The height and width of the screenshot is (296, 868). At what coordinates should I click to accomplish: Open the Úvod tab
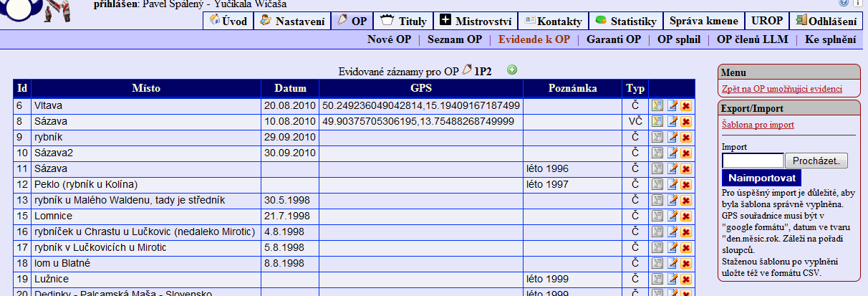(x=228, y=21)
